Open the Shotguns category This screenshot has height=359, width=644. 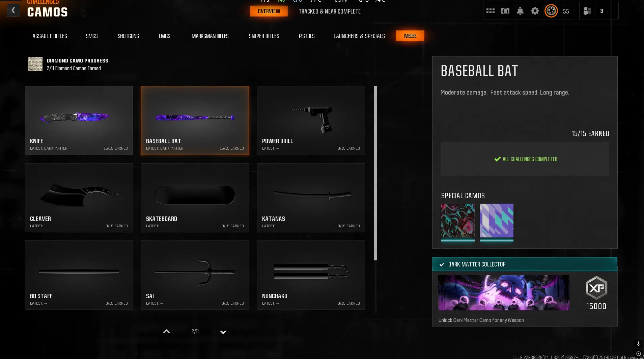(128, 36)
